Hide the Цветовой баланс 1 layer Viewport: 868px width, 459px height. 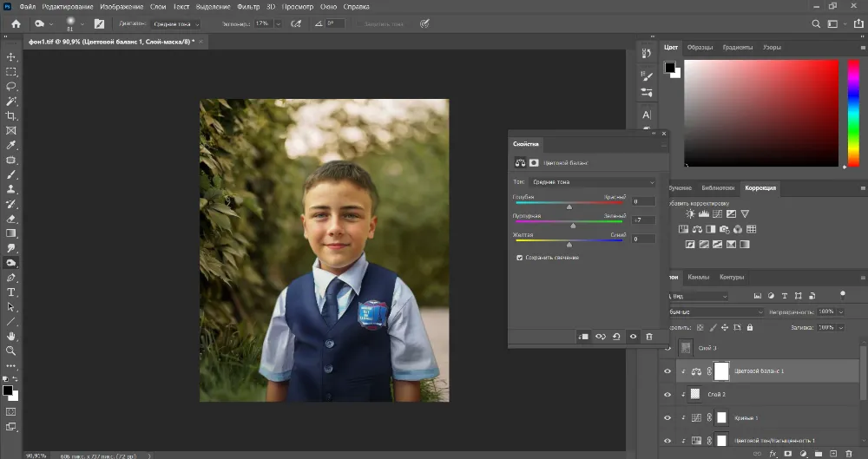667,371
